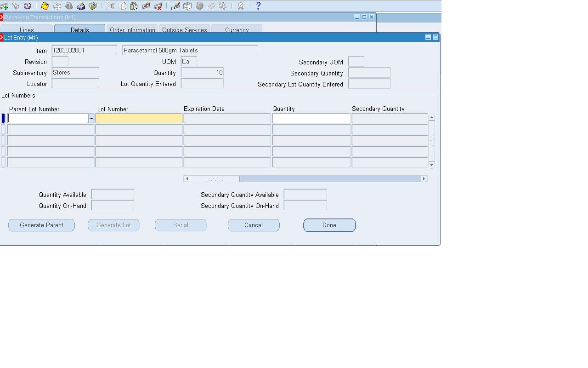Cut with the scissors icon
Image resolution: width=588 pixels, height=368 pixels.
[110, 6]
